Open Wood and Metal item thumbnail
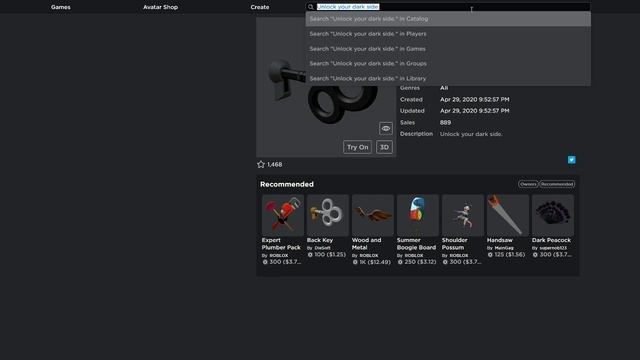 coord(373,215)
